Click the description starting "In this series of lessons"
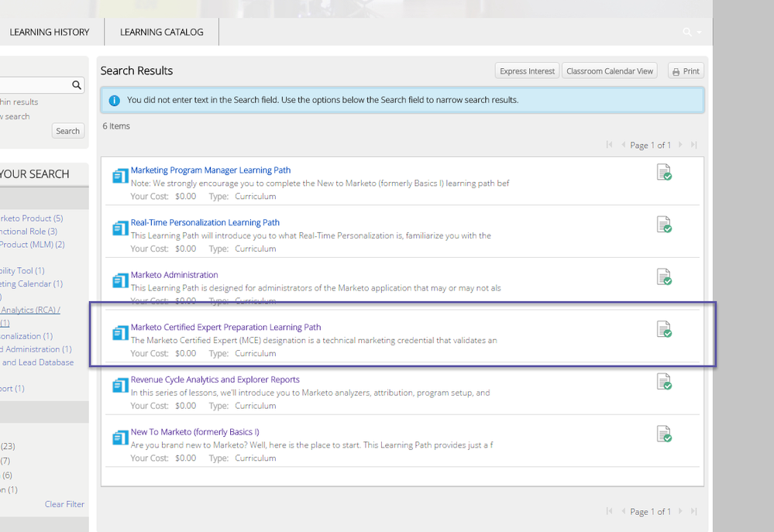 point(311,393)
